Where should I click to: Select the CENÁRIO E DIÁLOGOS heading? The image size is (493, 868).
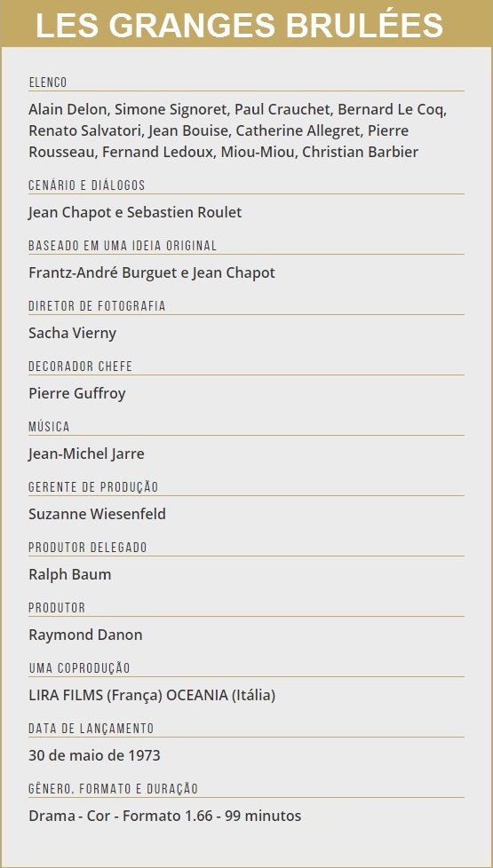pos(87,185)
